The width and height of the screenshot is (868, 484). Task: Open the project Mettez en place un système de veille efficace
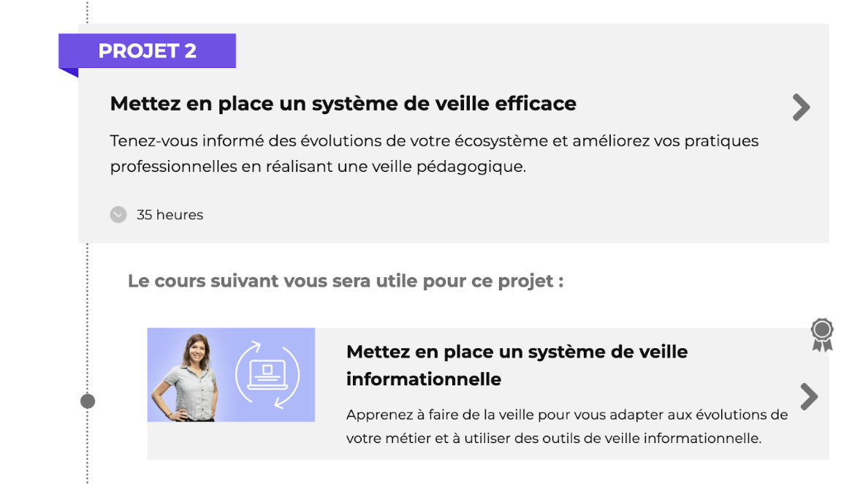point(343,103)
